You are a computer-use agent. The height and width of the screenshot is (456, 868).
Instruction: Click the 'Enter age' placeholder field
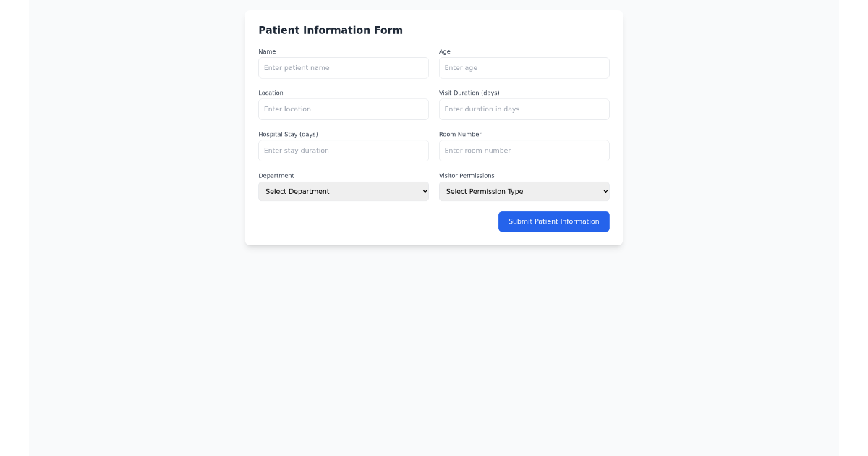(x=524, y=67)
